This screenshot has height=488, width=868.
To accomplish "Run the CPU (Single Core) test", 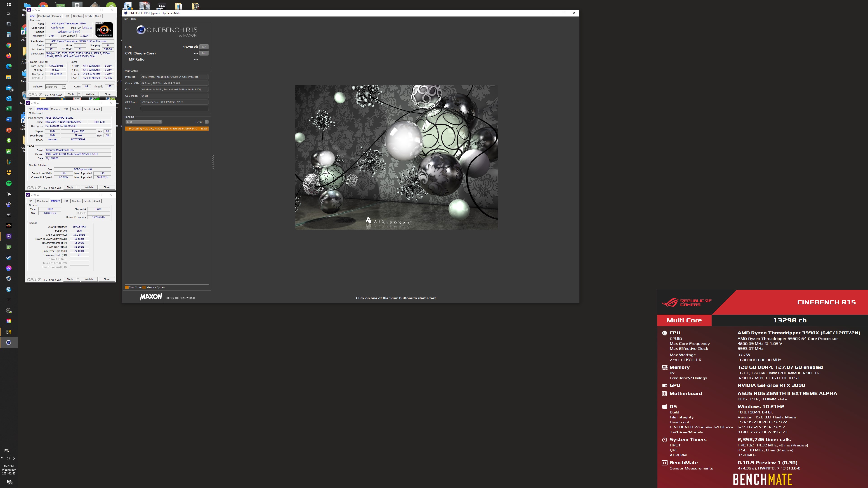I will click(204, 53).
